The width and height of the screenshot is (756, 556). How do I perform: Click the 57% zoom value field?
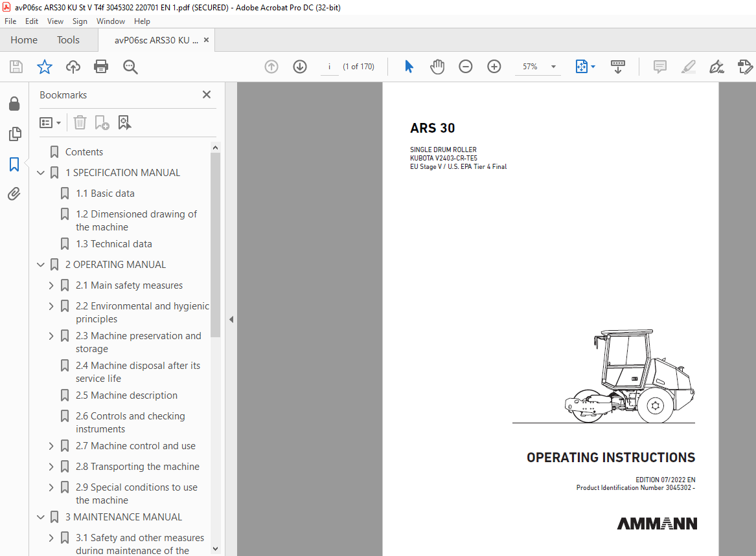530,67
